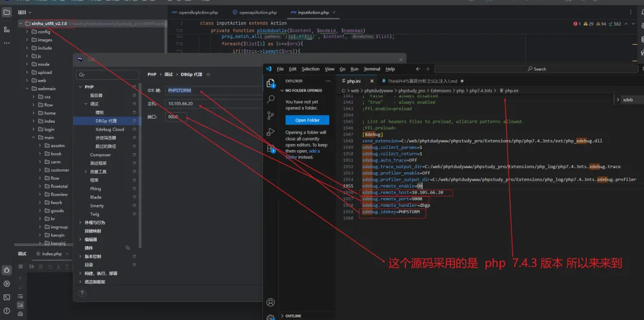The height and width of the screenshot is (320, 644).
Task: Go forward using VS Code forward arrow
Action: click(x=428, y=69)
